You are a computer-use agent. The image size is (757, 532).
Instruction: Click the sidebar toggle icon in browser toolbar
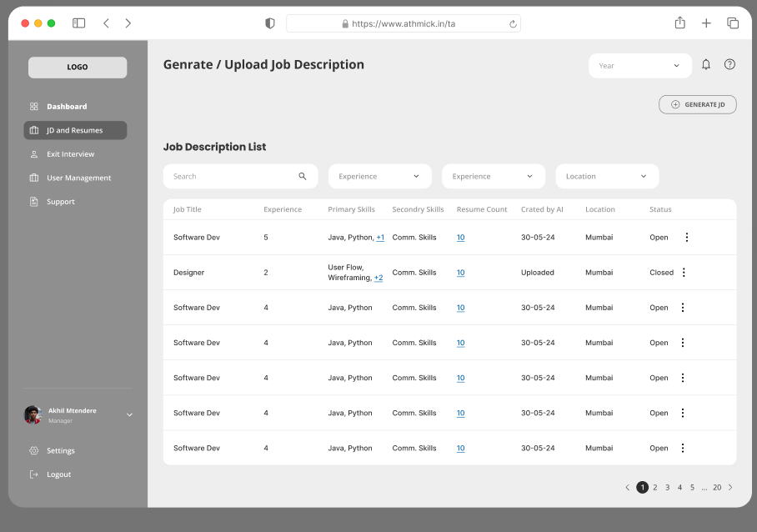click(x=78, y=23)
